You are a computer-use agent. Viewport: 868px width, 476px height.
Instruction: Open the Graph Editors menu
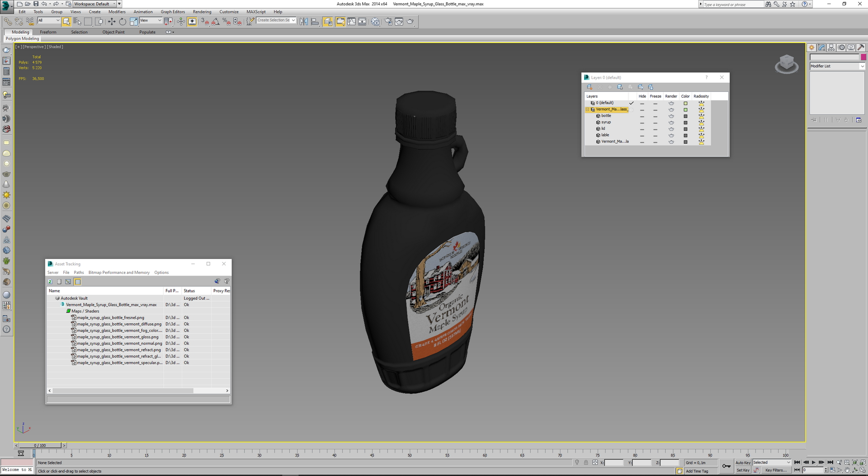[x=173, y=12]
